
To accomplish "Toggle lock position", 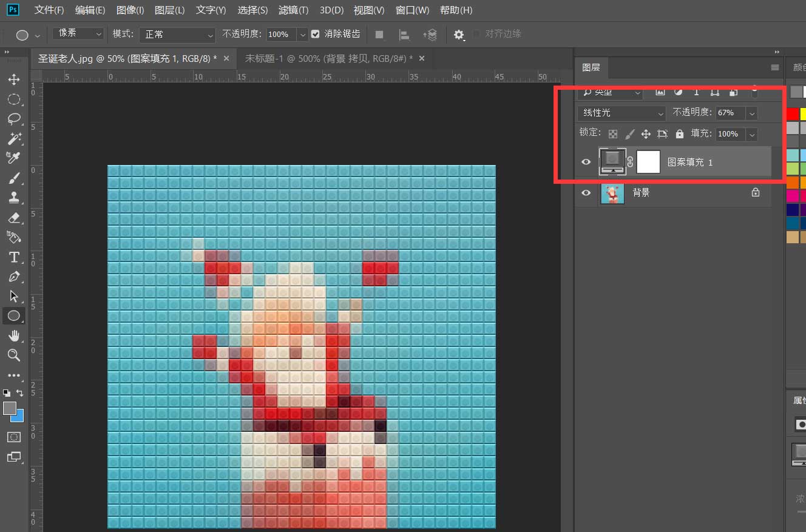I will (646, 133).
